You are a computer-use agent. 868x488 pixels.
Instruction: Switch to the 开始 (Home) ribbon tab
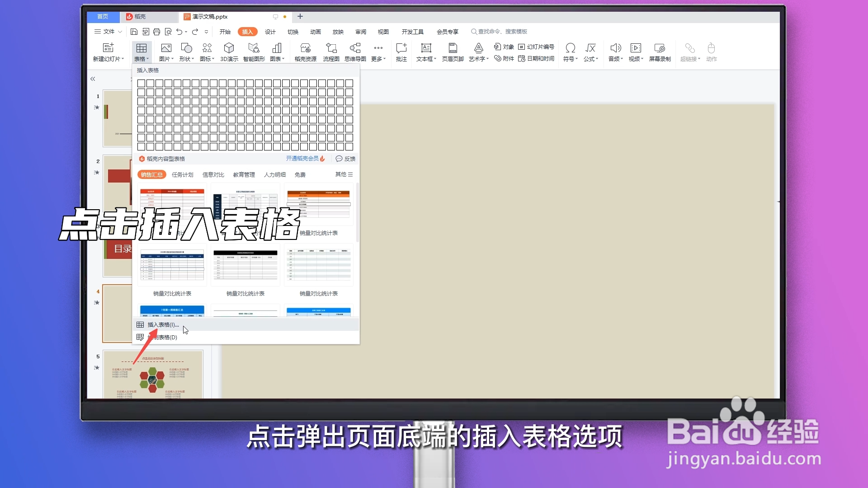(x=225, y=32)
